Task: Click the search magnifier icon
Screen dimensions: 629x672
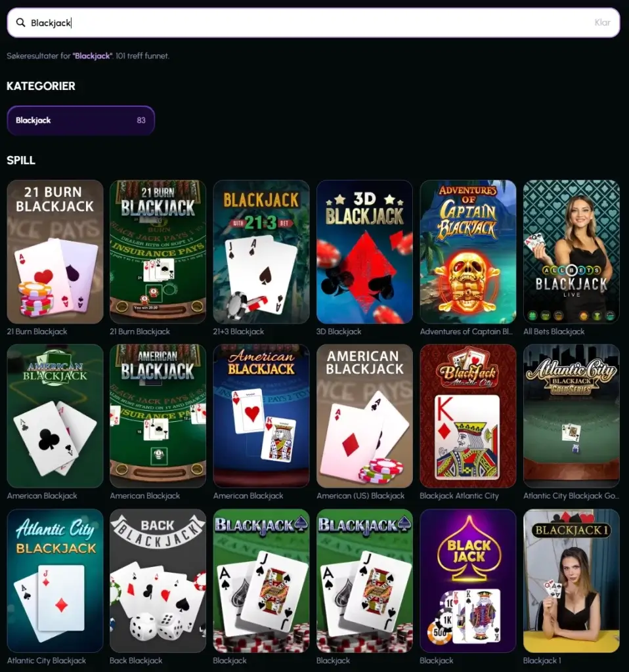Action: click(x=20, y=22)
